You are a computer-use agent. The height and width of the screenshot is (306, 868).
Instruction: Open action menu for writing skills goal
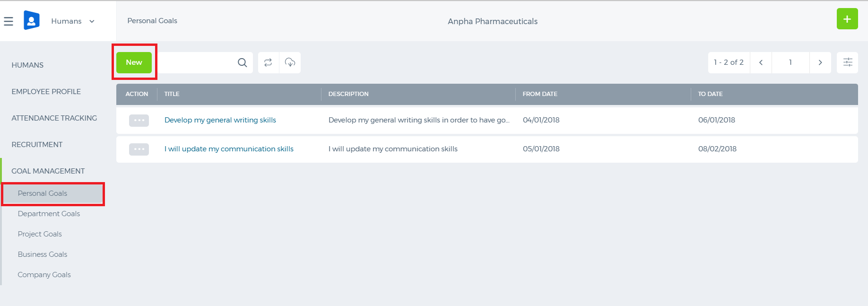139,121
